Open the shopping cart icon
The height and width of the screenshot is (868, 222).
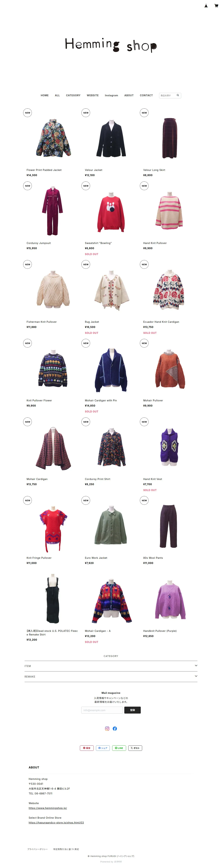point(216,6)
